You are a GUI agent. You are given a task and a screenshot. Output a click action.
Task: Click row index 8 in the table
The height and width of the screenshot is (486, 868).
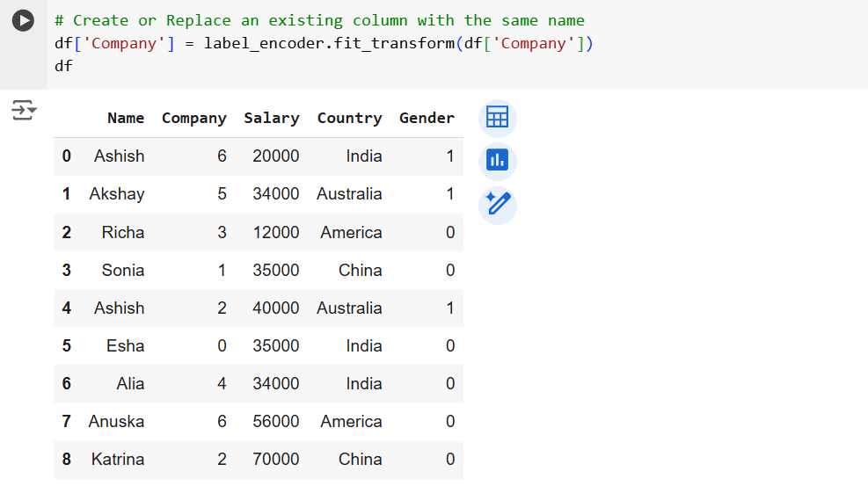(67, 460)
